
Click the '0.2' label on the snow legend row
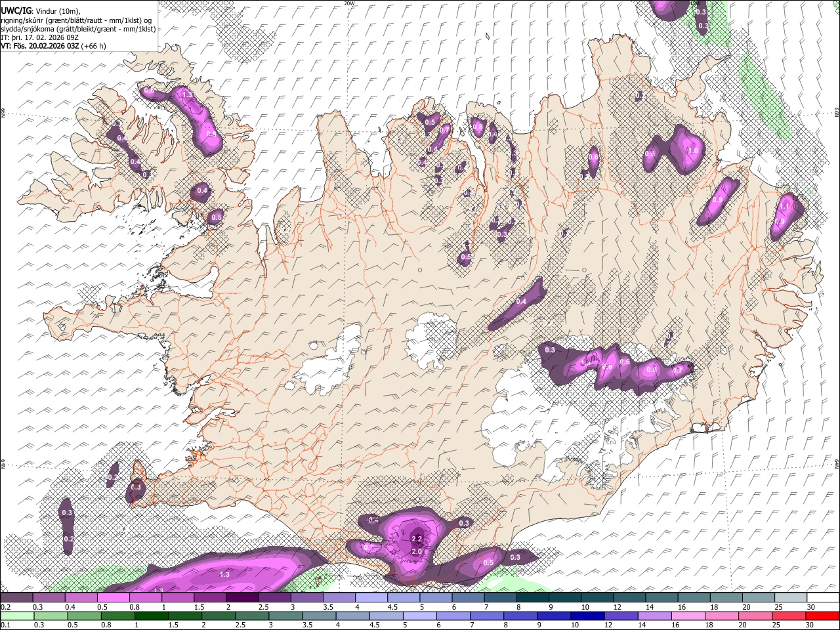click(x=5, y=607)
